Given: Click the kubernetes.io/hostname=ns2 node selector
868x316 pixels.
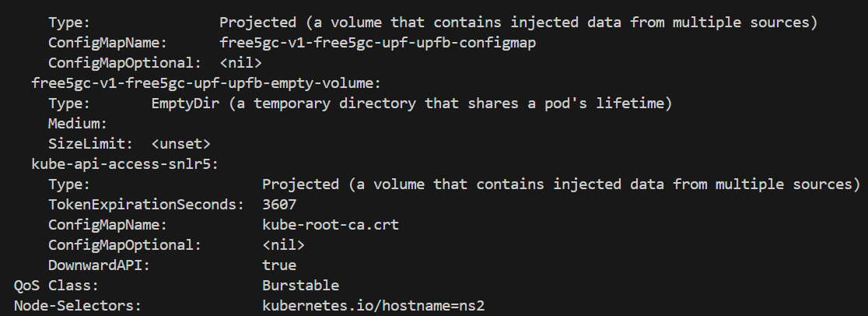Looking at the screenshot, I should tap(373, 305).
